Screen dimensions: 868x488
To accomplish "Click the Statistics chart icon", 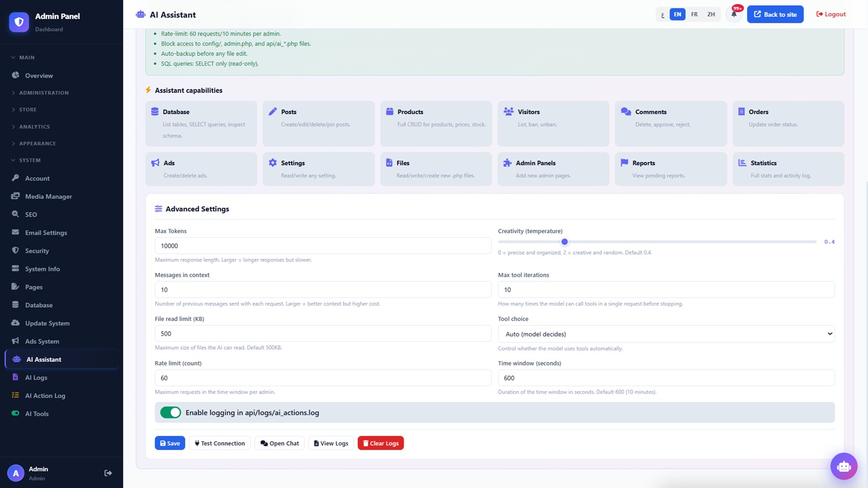I will coord(742,162).
